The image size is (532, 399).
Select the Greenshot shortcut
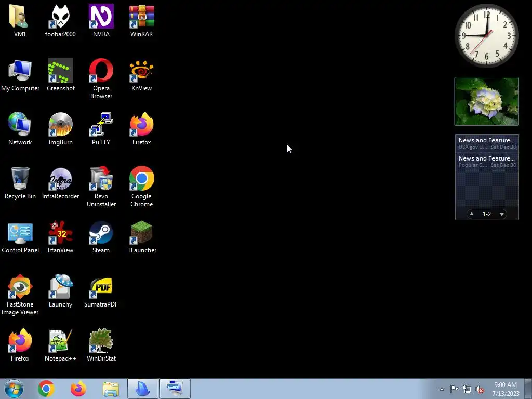pos(60,75)
